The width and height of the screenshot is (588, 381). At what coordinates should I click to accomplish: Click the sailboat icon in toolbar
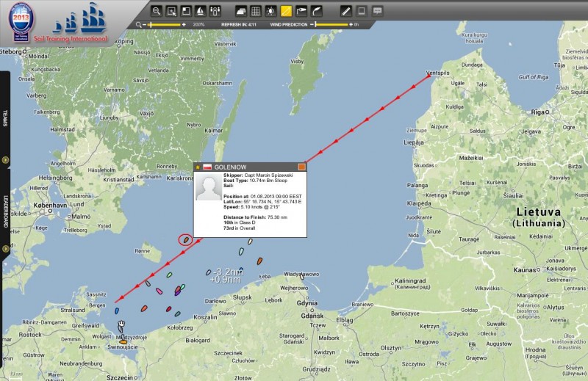(200, 11)
